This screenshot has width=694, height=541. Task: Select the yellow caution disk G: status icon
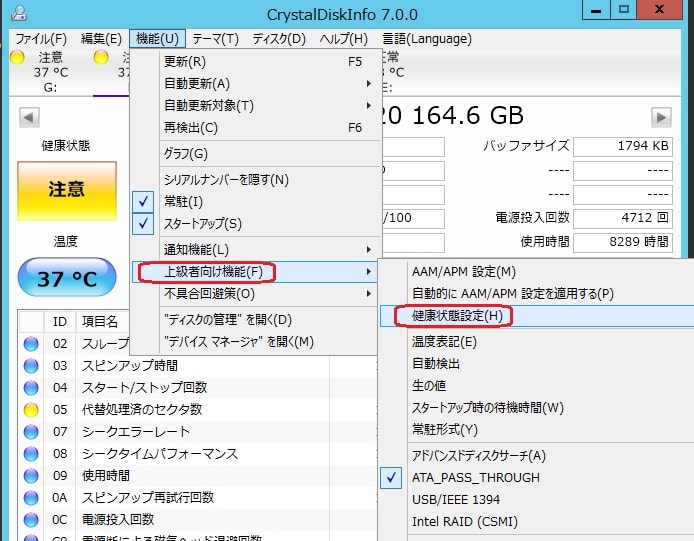click(17, 57)
